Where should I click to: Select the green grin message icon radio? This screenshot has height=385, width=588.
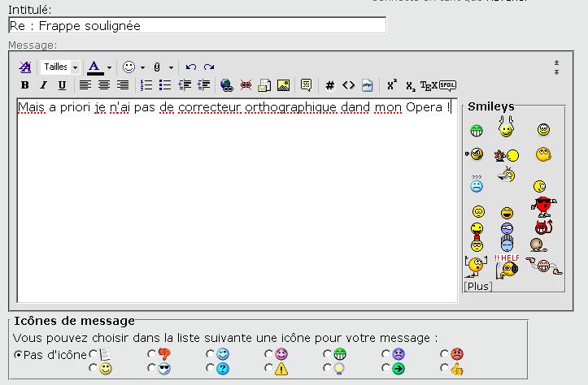click(x=327, y=353)
